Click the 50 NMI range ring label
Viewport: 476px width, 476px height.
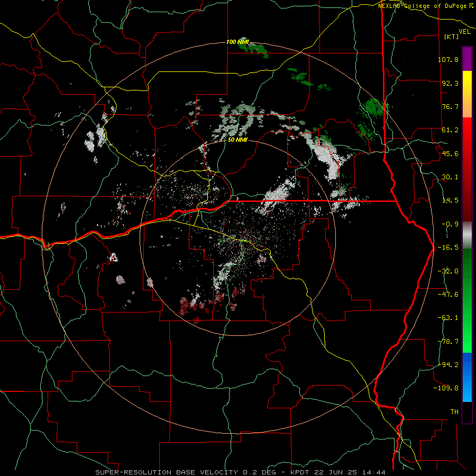[237, 140]
